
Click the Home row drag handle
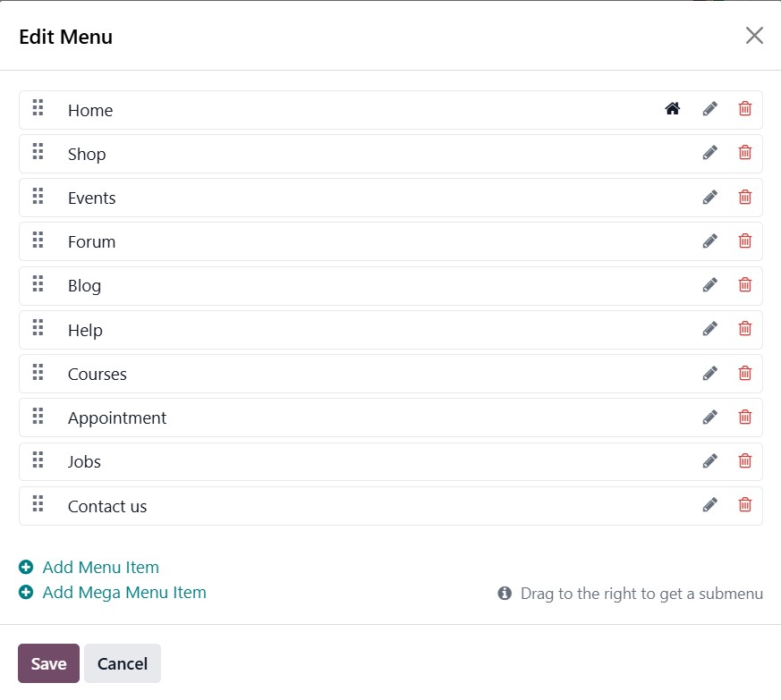tap(38, 109)
